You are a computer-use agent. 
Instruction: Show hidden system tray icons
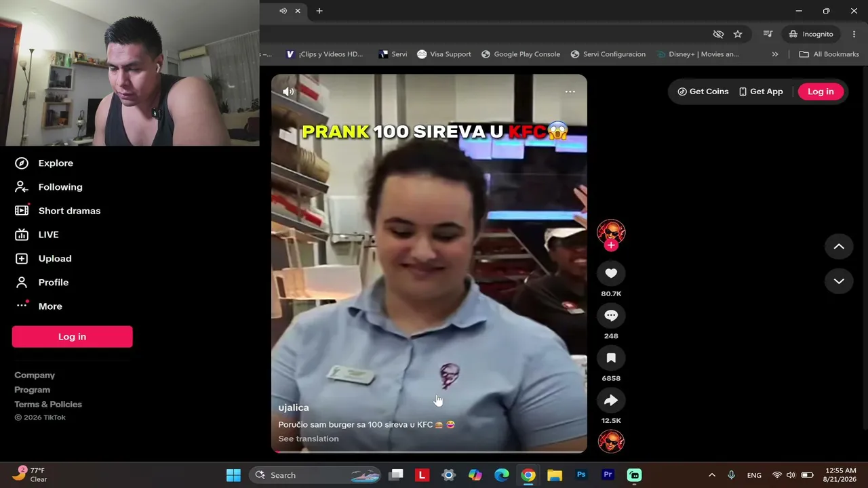point(711,475)
